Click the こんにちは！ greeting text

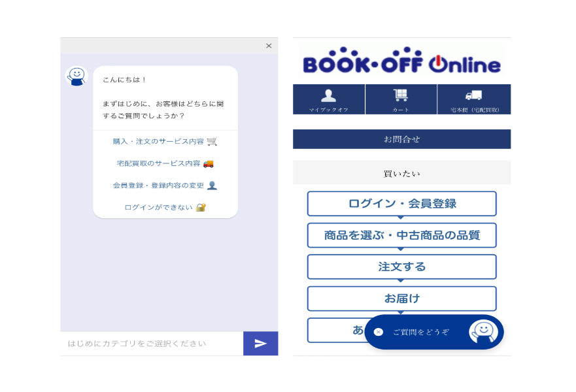coord(124,80)
